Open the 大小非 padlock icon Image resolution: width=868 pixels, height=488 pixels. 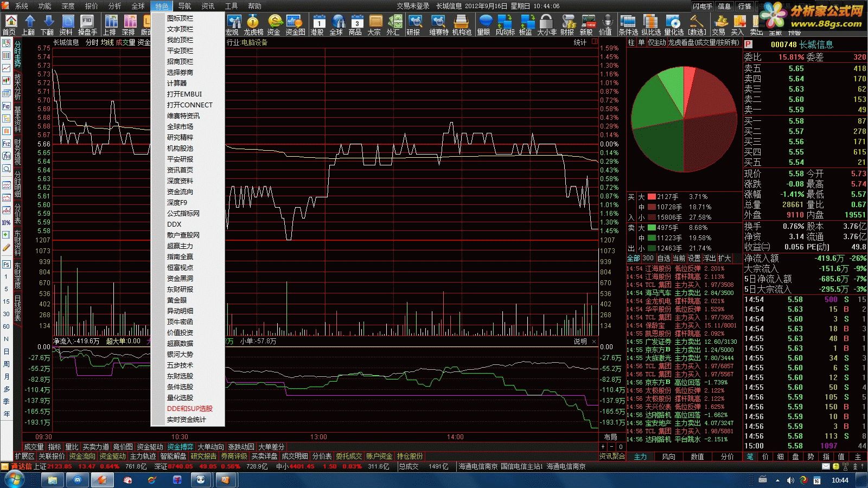point(546,25)
